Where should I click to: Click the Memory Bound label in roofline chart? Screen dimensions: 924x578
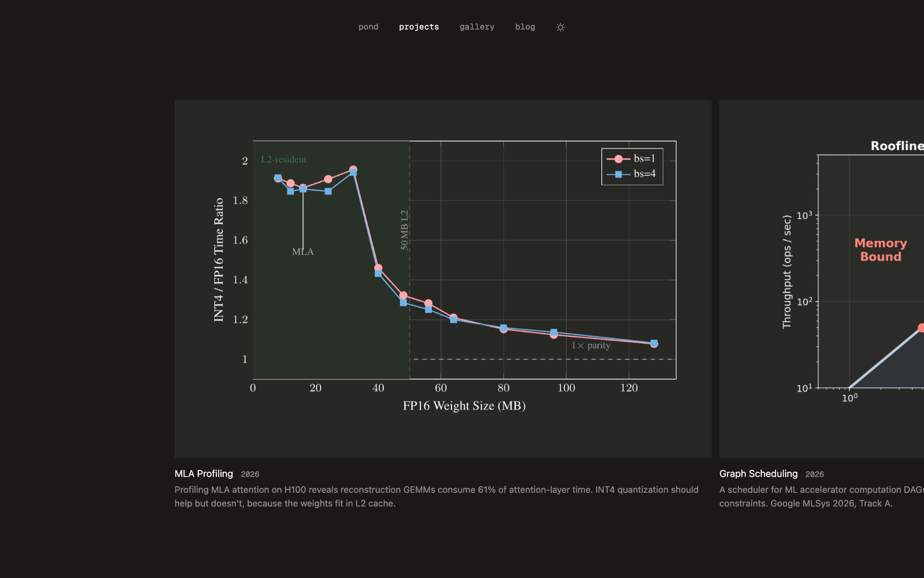880,250
